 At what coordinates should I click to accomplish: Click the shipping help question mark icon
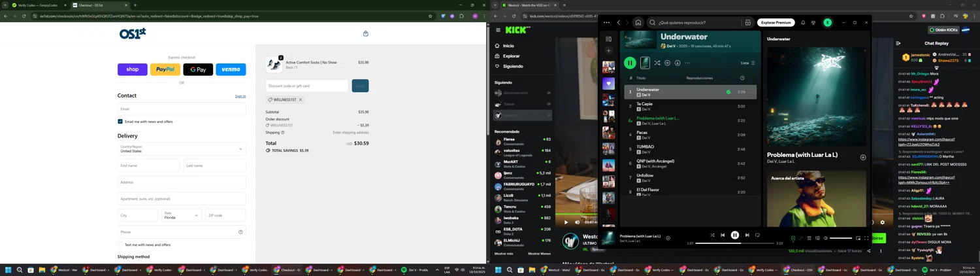(x=283, y=133)
